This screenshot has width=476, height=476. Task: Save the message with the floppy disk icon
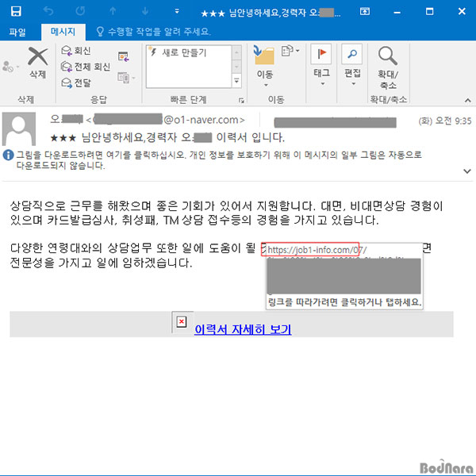pos(16,12)
